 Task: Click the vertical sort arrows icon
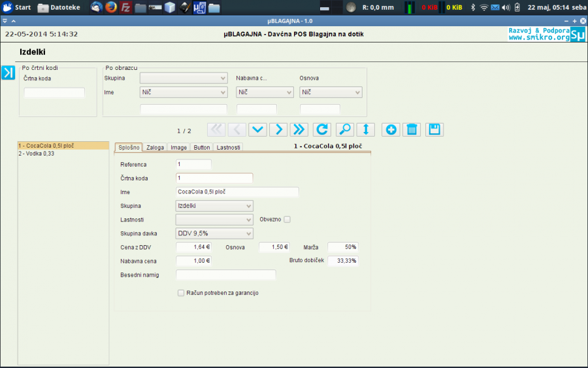tap(366, 129)
